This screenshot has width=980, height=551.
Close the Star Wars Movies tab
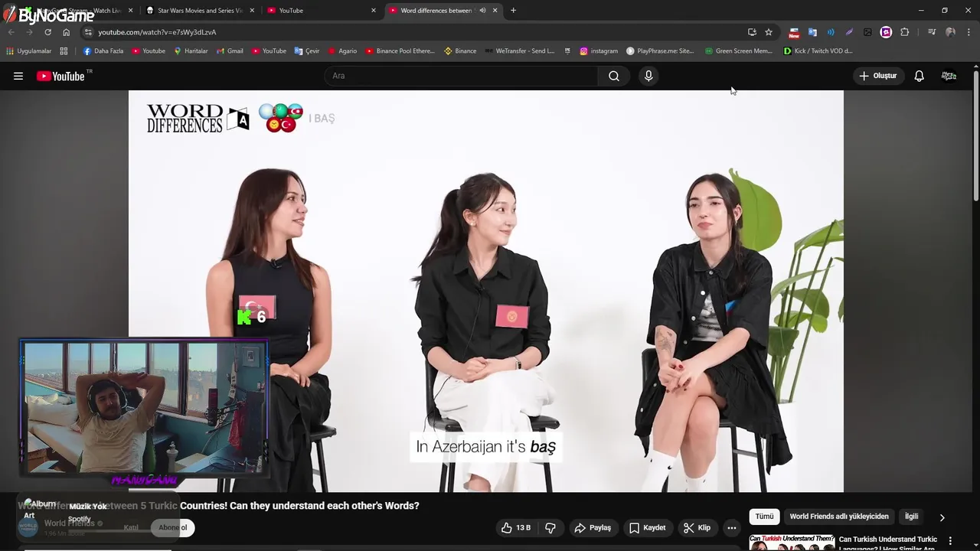click(x=252, y=11)
